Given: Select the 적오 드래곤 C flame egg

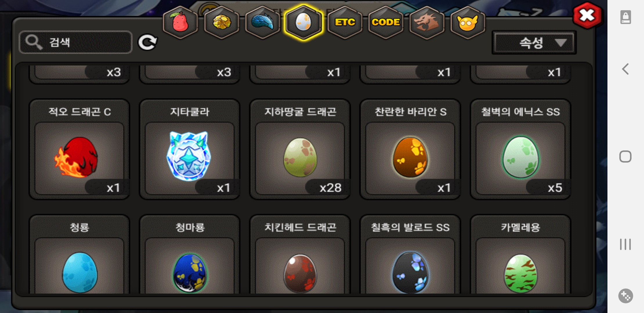Looking at the screenshot, I should click(x=79, y=150).
